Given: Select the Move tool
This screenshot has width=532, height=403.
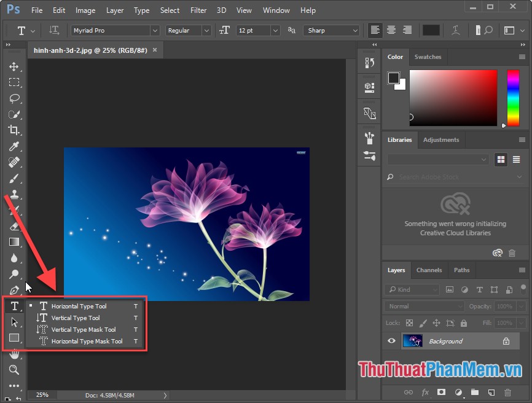Looking at the screenshot, I should coord(14,66).
